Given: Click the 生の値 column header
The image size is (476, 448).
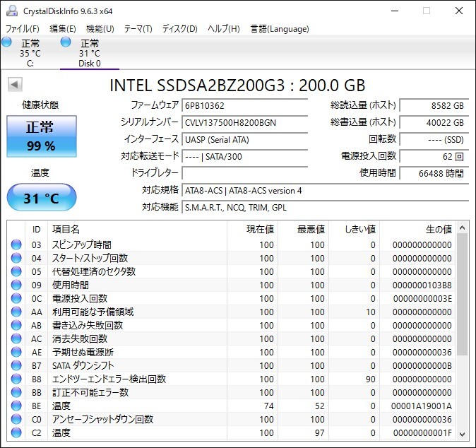Looking at the screenshot, I should pyautogui.click(x=438, y=230).
